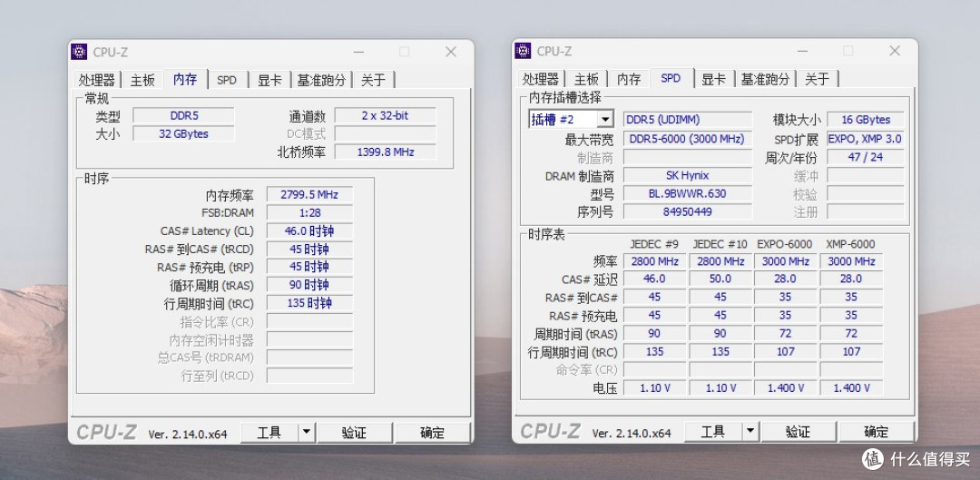Click the 1399.8 MHz northbridge frequency value

click(385, 152)
